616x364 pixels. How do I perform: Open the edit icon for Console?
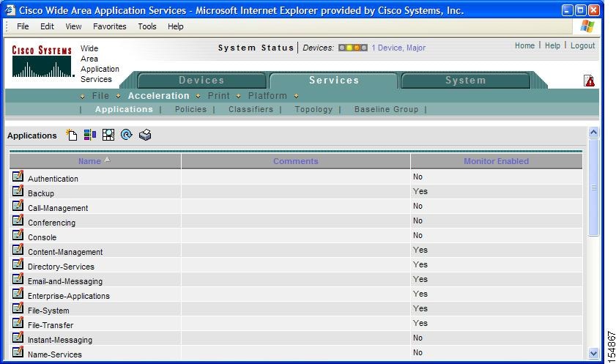18,235
